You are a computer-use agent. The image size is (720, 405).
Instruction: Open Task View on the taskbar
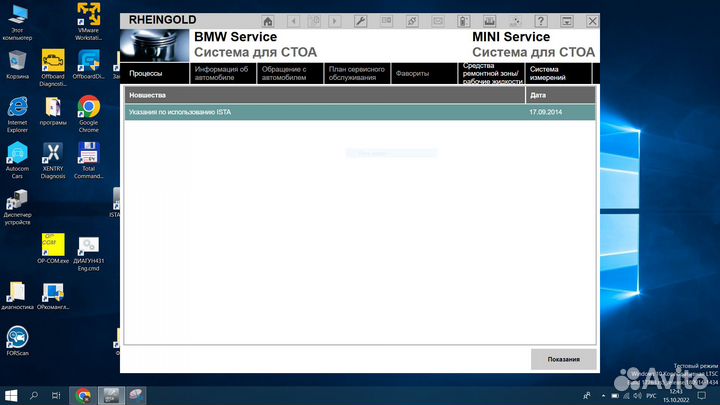[56, 395]
